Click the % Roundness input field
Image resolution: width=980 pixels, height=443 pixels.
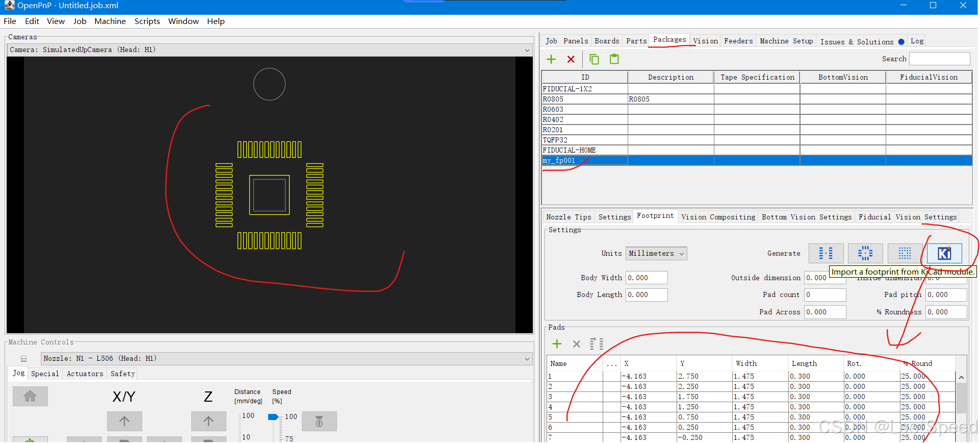pos(946,312)
